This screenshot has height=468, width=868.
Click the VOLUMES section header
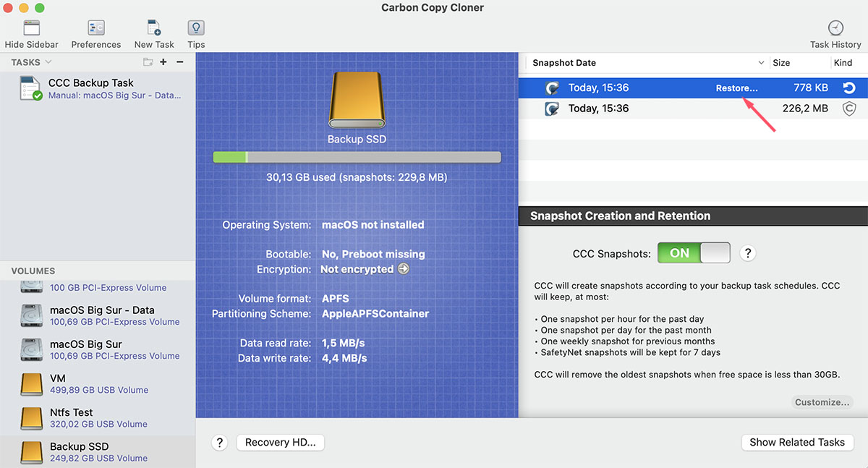pos(33,271)
